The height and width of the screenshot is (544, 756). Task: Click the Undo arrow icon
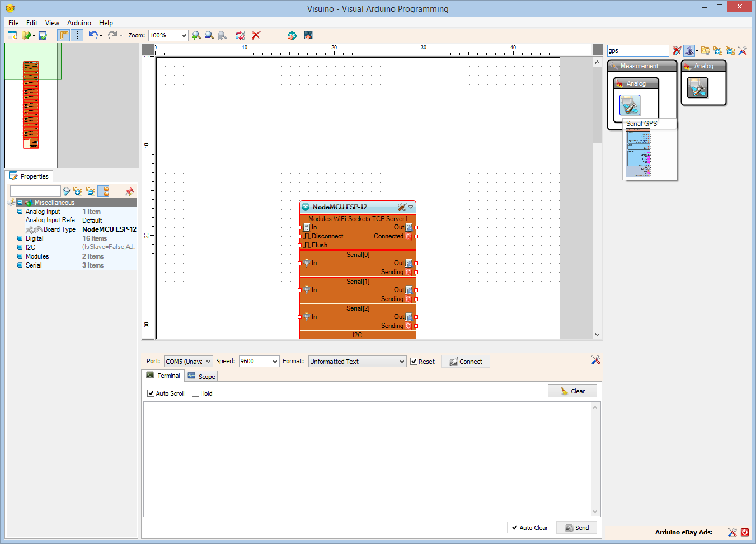point(93,35)
